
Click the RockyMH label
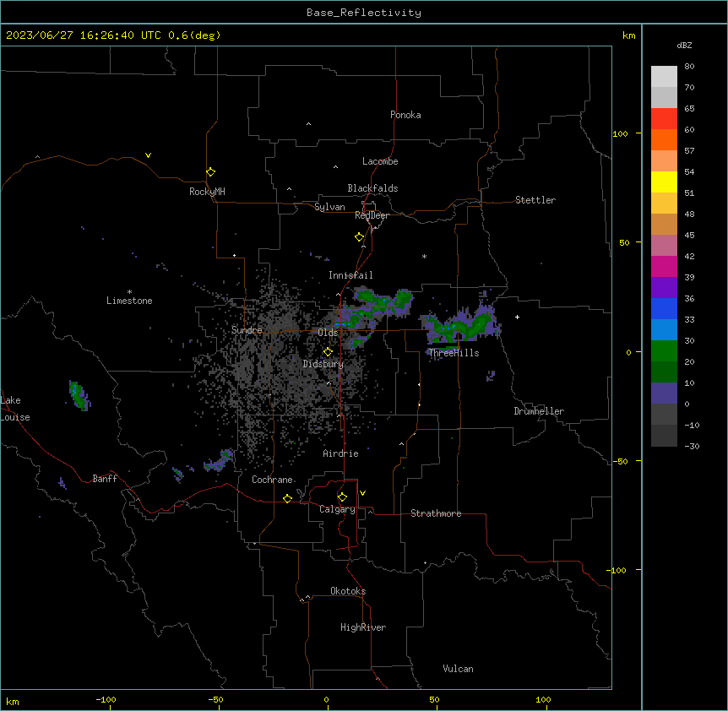coord(207,192)
